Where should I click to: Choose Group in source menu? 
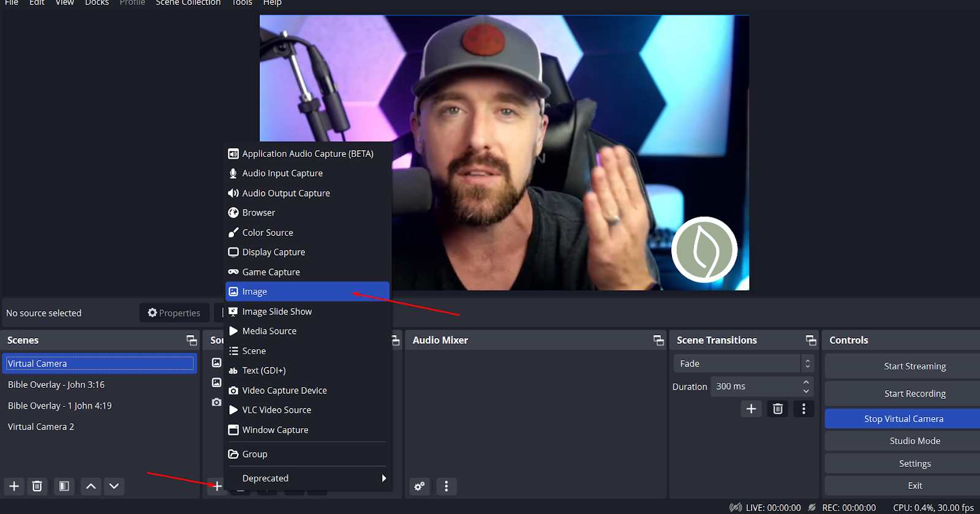308,454
